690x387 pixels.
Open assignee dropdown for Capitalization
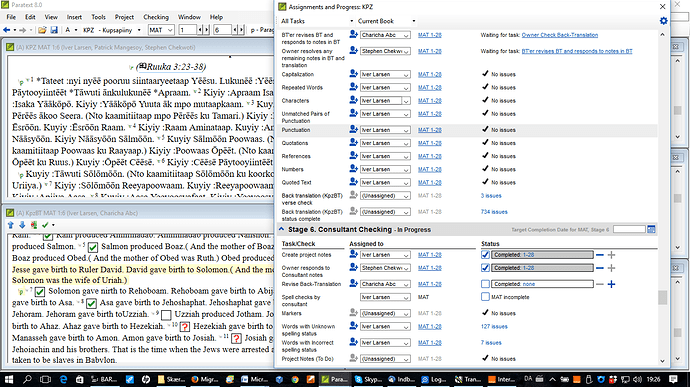click(385, 74)
